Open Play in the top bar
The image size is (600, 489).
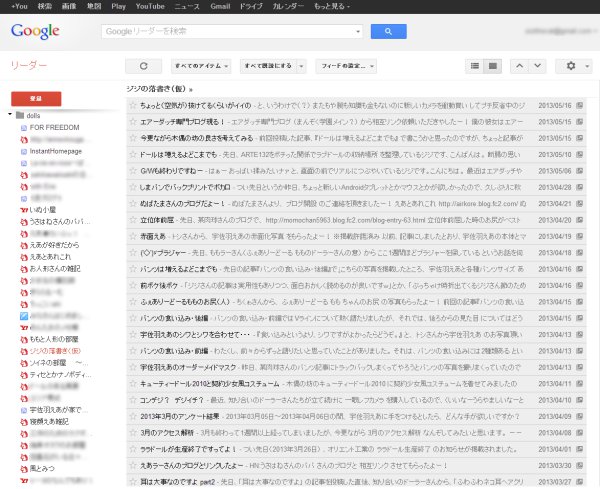tap(118, 7)
